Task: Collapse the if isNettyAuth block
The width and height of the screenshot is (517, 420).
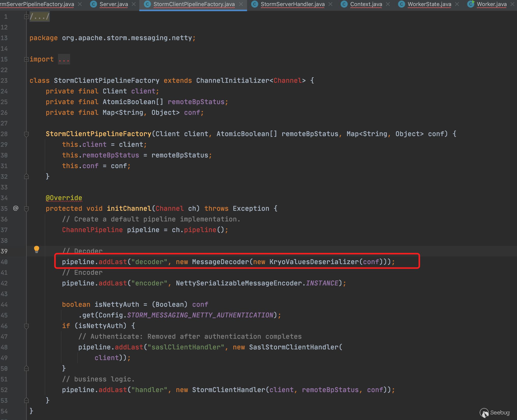Action: (x=26, y=326)
